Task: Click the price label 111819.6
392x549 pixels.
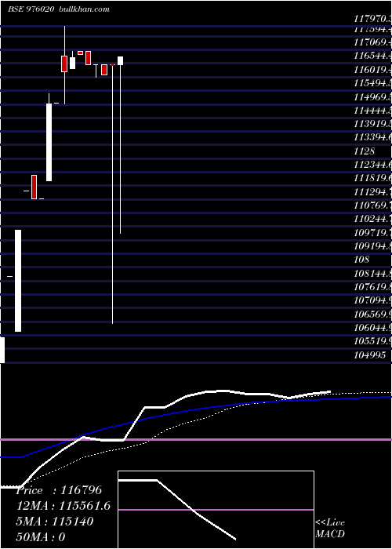Action: [372, 179]
